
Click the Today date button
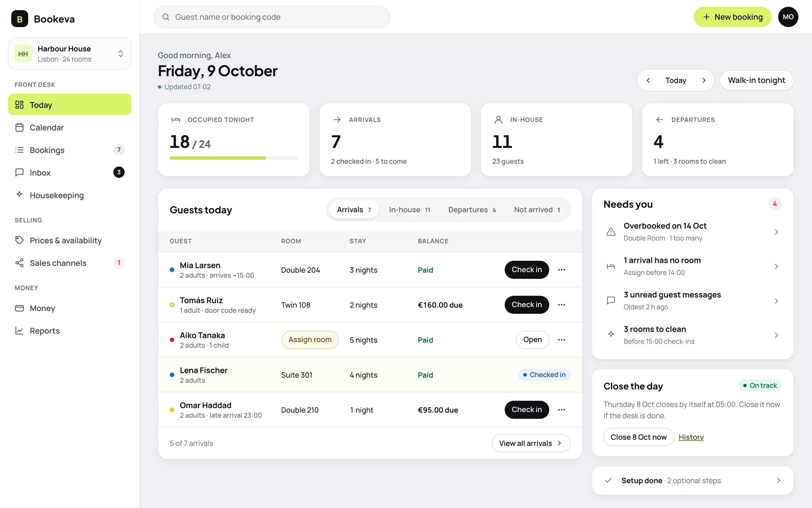(x=676, y=80)
